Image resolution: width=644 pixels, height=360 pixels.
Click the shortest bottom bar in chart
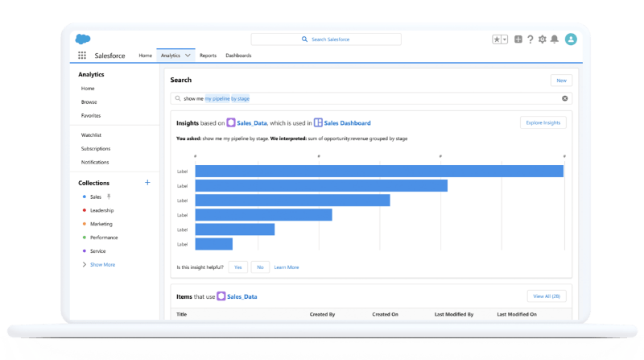tap(214, 244)
